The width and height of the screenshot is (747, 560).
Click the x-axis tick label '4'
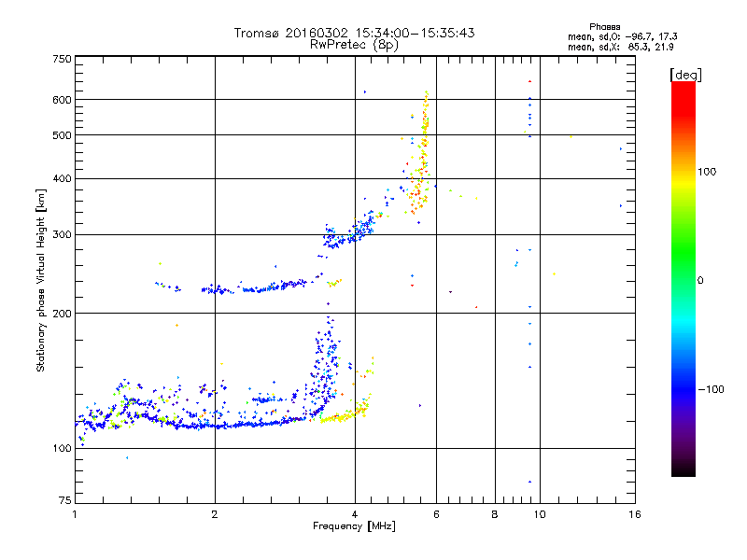355,514
